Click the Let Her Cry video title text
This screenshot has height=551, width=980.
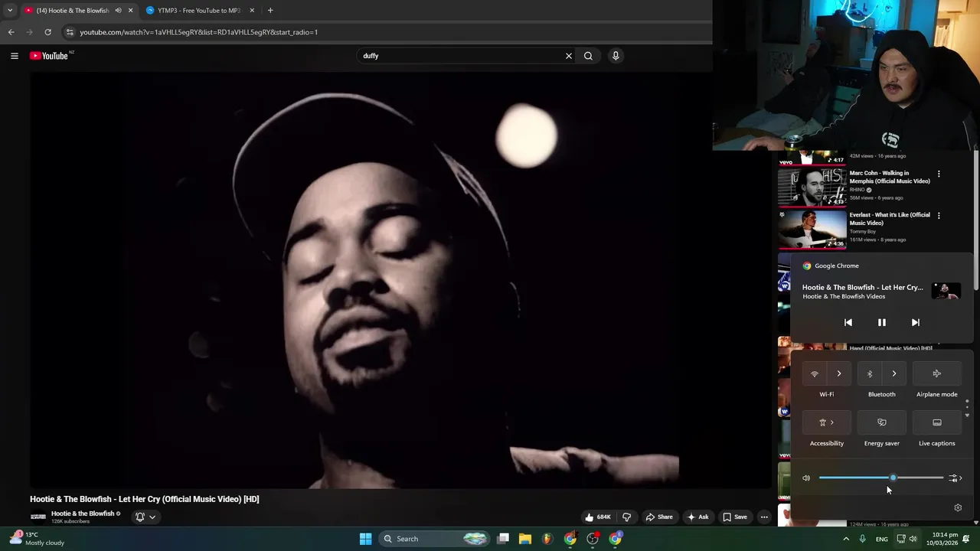[x=145, y=499]
